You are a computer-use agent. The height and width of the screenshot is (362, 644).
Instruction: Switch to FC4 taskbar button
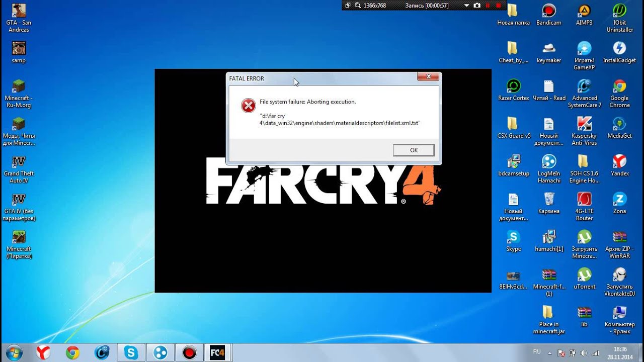[x=217, y=353]
